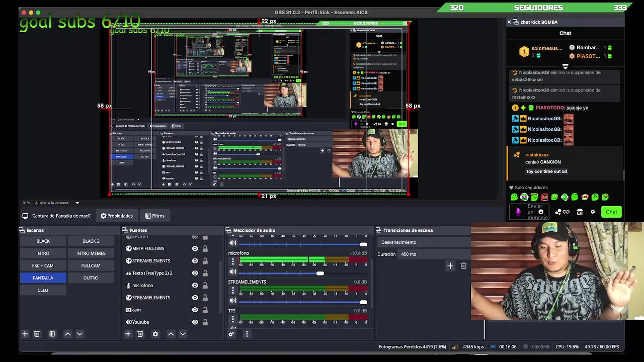Select the INTRO scene
The width and height of the screenshot is (644, 362).
point(43,253)
